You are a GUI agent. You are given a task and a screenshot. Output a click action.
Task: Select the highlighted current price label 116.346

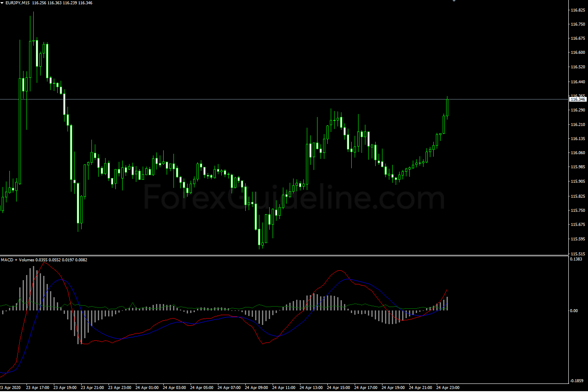tap(578, 99)
